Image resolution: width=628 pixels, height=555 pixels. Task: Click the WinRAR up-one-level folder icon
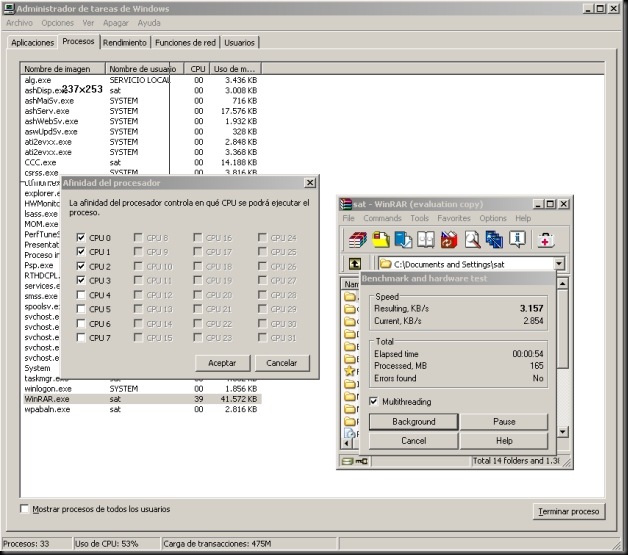(x=355, y=263)
